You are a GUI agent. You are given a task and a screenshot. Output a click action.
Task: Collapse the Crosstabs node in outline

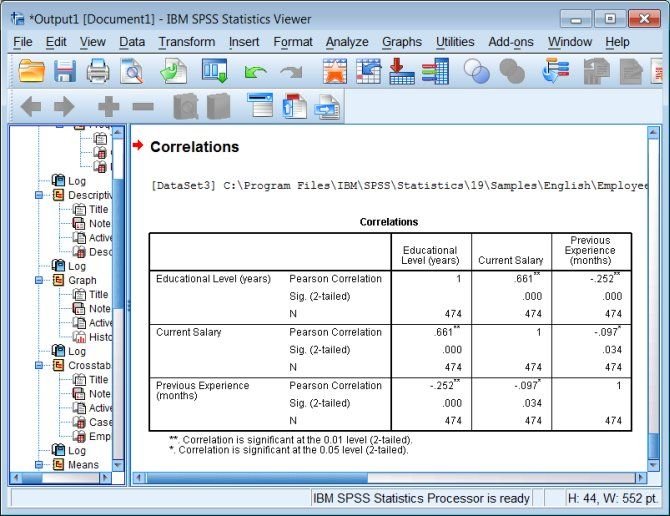point(39,365)
